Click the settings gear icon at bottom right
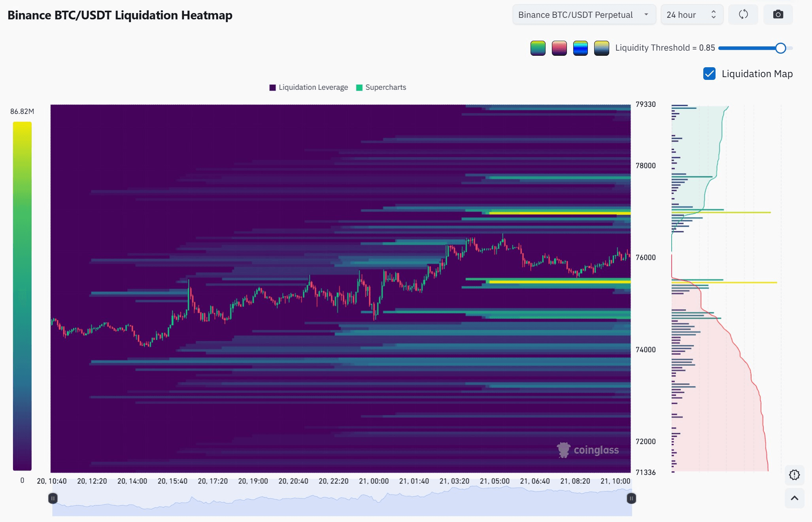 click(794, 475)
